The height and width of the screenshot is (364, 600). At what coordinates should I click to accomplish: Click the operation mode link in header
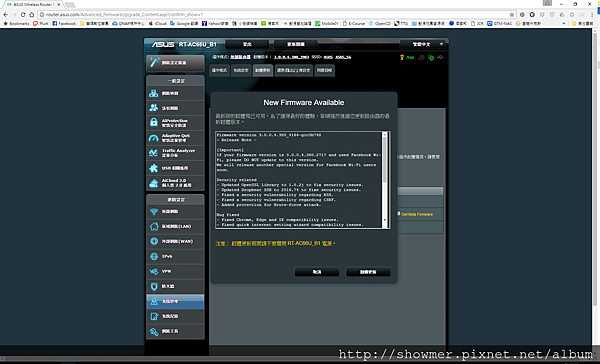pyautogui.click(x=240, y=57)
